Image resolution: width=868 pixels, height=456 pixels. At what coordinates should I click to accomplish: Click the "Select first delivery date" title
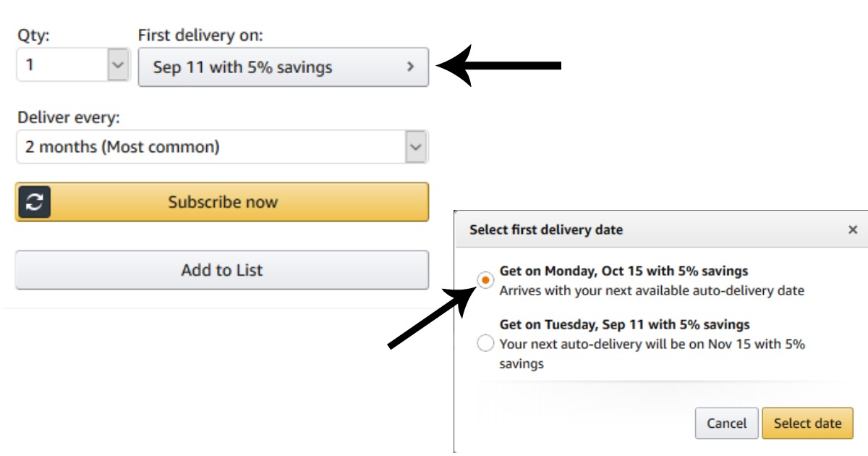[546, 229]
